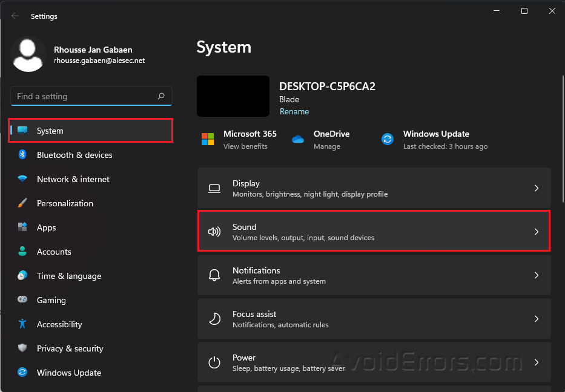This screenshot has width=565, height=392.
Task: Click the Privacy & security shield icon
Action: pyautogui.click(x=22, y=348)
